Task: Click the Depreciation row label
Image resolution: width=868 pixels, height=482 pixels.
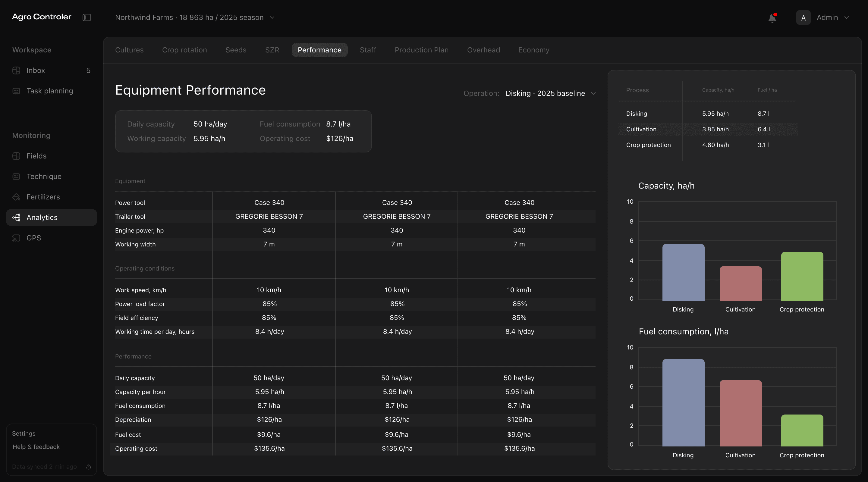Action: click(133, 419)
